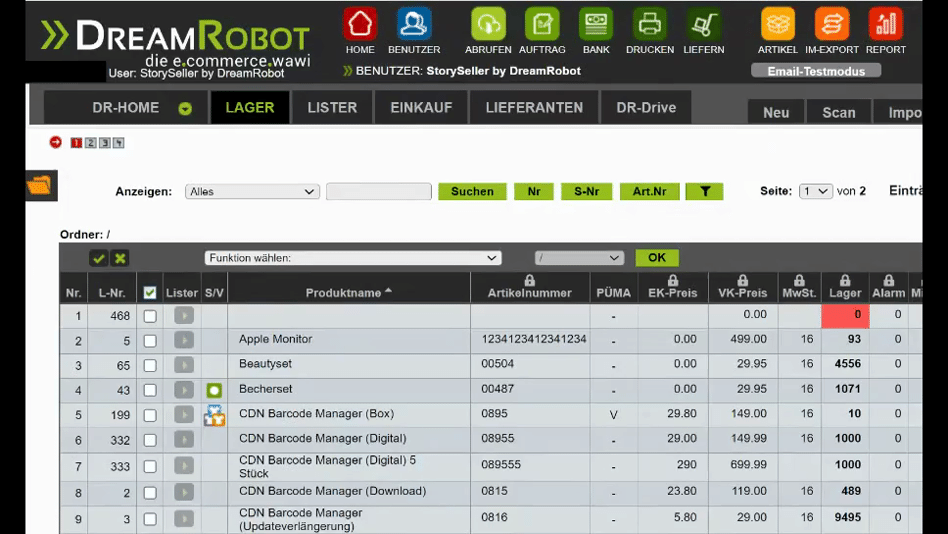948x534 pixels.
Task: Click article number 00504
Action: point(498,363)
